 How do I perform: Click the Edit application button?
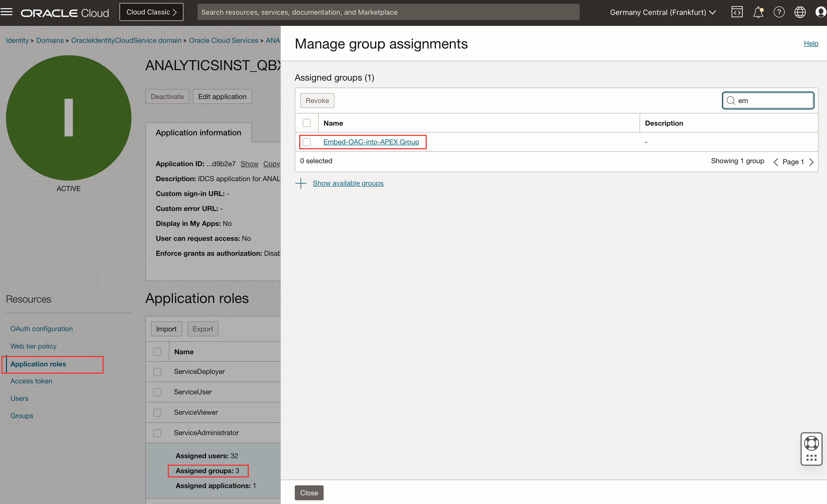click(222, 97)
